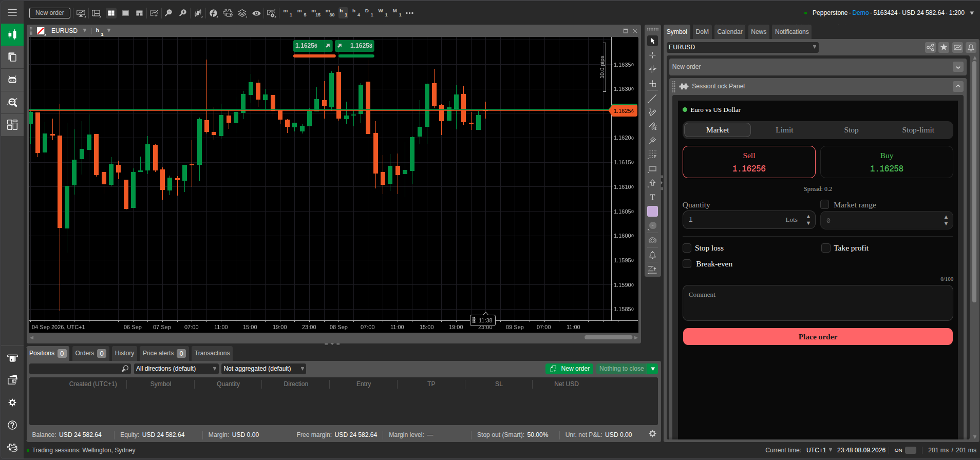Share the EURUSD symbol via share icon
The height and width of the screenshot is (460, 980).
pos(930,47)
